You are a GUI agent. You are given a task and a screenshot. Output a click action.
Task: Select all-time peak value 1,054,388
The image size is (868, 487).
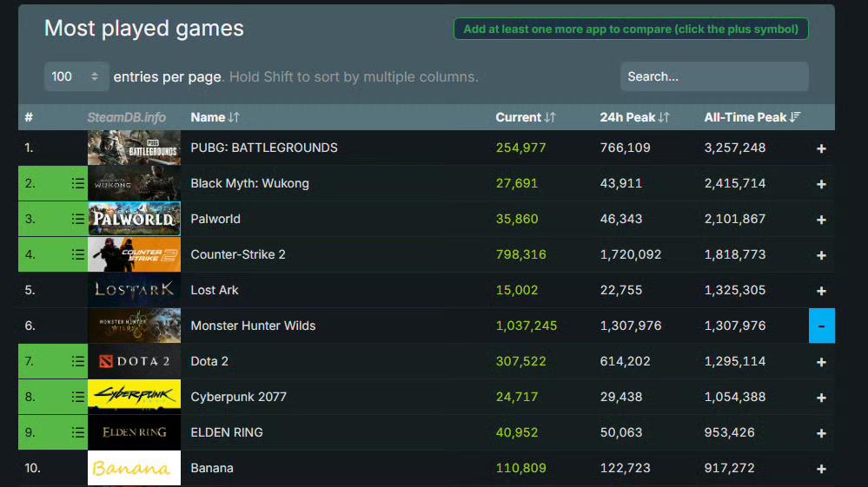[734, 397]
